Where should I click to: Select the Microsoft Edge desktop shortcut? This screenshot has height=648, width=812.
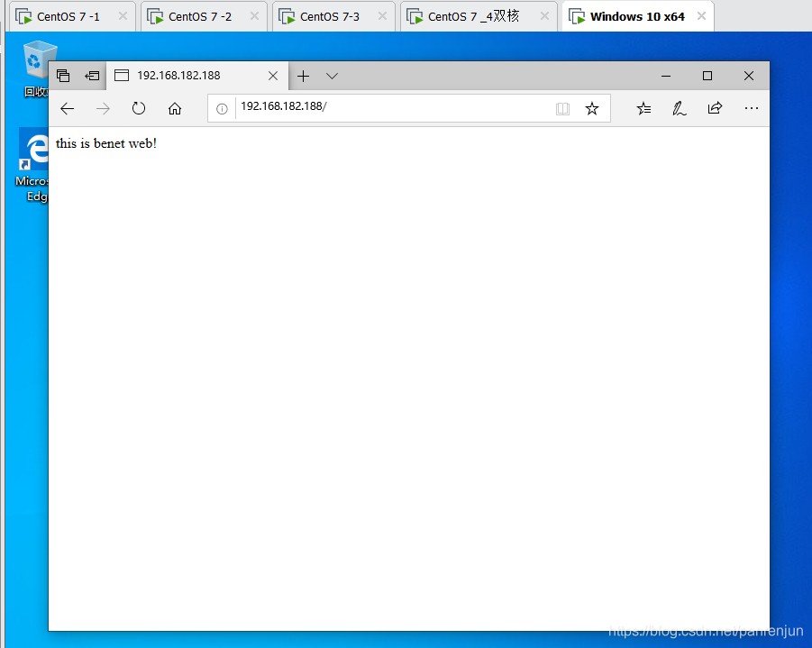32,165
